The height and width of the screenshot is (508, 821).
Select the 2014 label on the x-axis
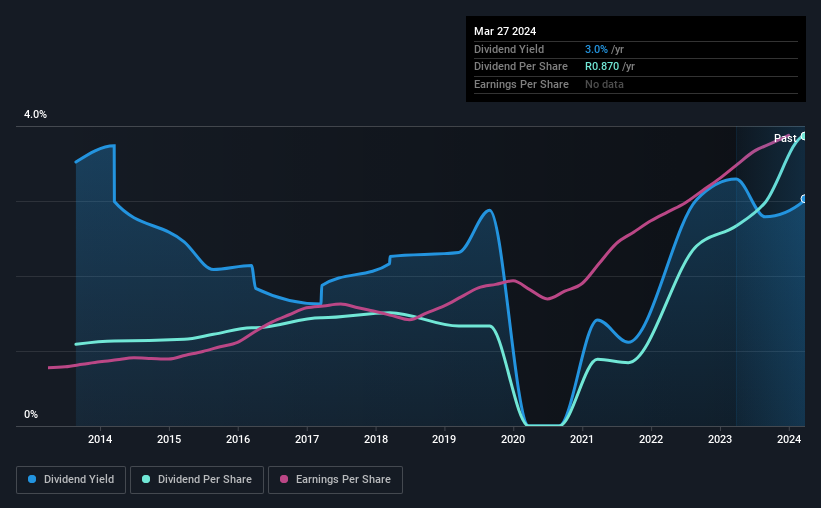coord(100,439)
